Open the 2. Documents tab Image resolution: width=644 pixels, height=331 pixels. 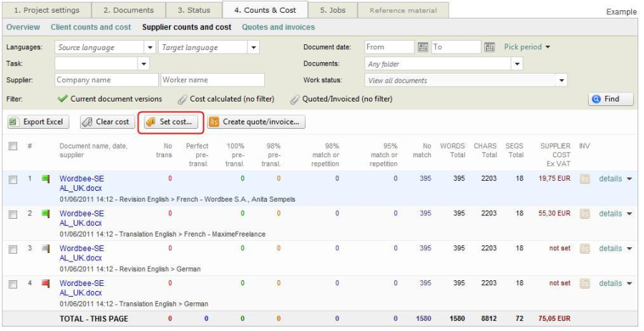click(128, 10)
